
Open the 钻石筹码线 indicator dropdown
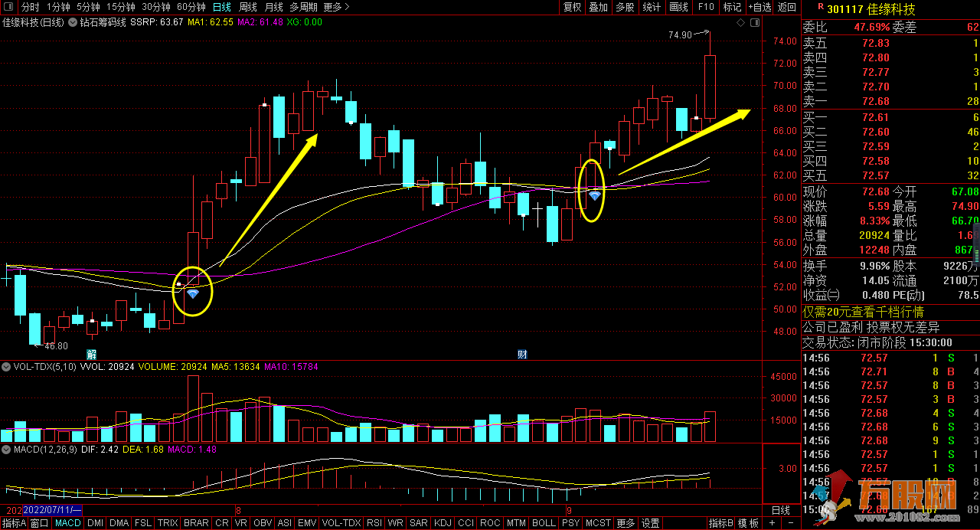(x=73, y=23)
